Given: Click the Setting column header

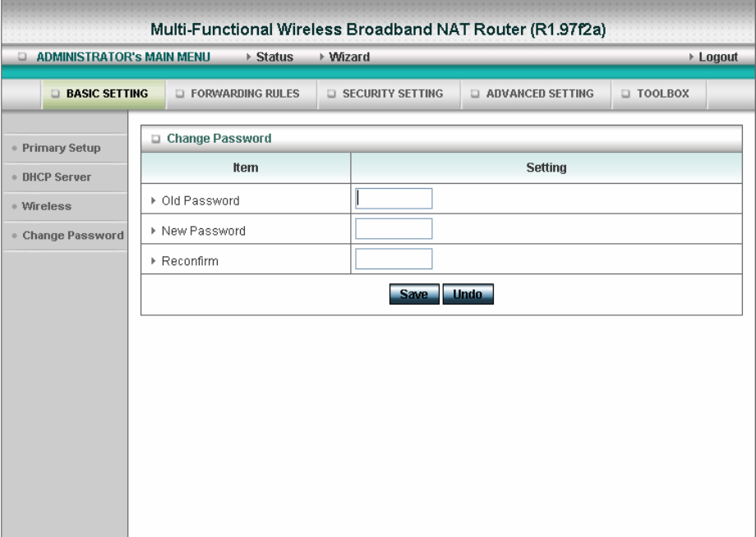Looking at the screenshot, I should (546, 168).
